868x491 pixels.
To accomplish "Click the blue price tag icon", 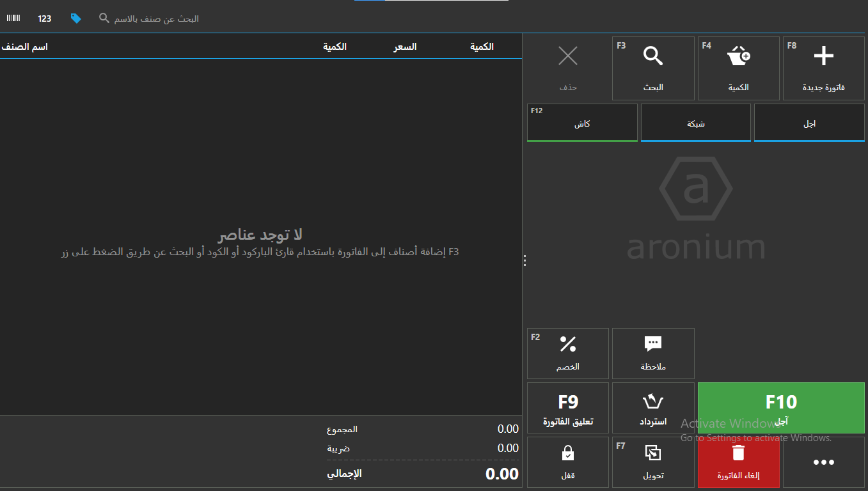I will (x=75, y=19).
